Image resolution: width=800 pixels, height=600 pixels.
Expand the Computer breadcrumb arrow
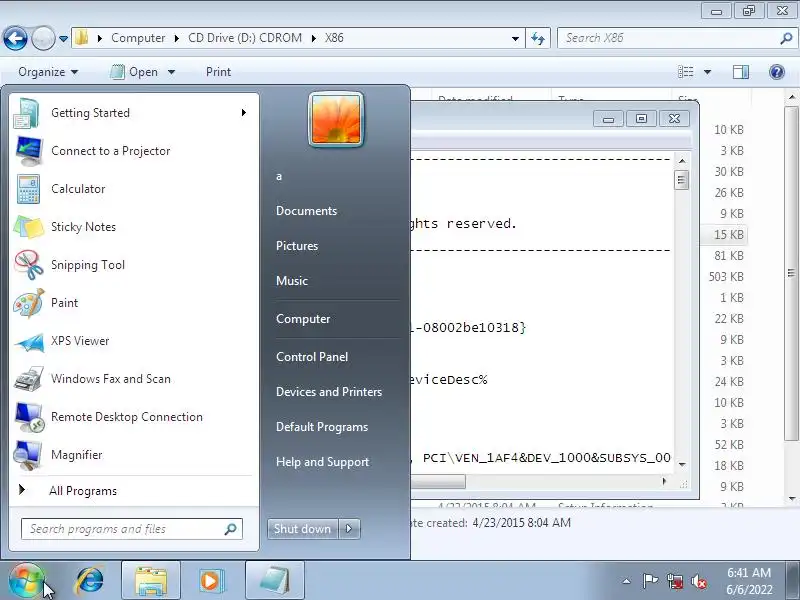coord(177,38)
